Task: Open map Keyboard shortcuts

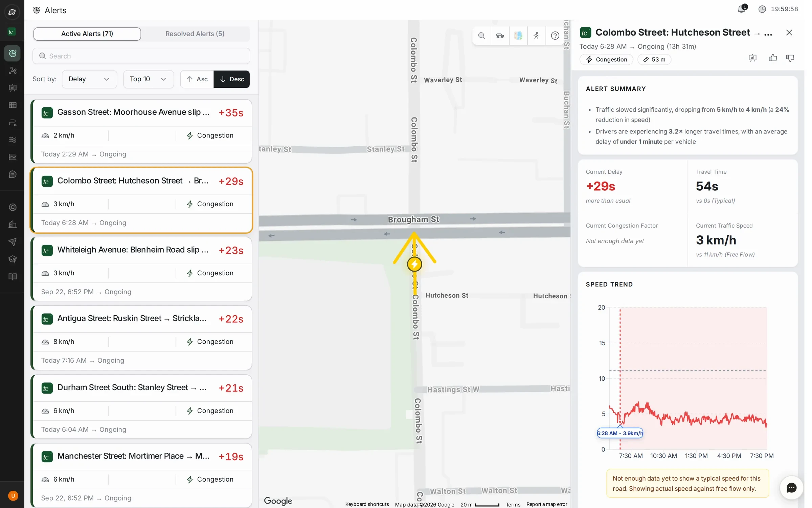Action: 367,504
